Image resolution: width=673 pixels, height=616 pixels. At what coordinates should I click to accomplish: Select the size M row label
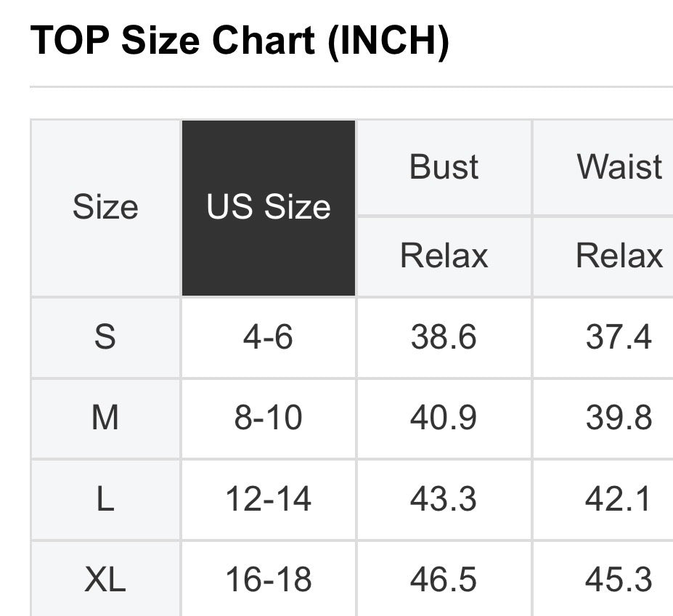pos(105,418)
